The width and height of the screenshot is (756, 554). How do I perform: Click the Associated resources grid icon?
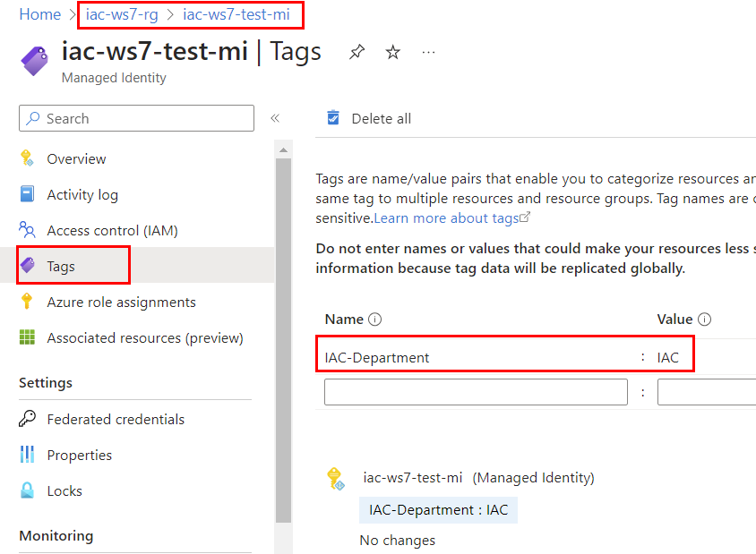[28, 338]
